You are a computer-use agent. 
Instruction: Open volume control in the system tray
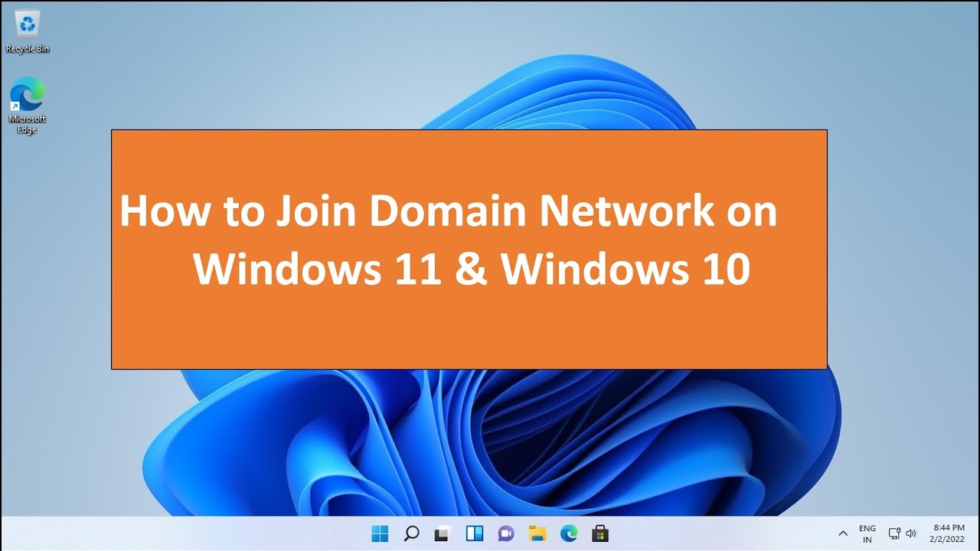click(911, 533)
